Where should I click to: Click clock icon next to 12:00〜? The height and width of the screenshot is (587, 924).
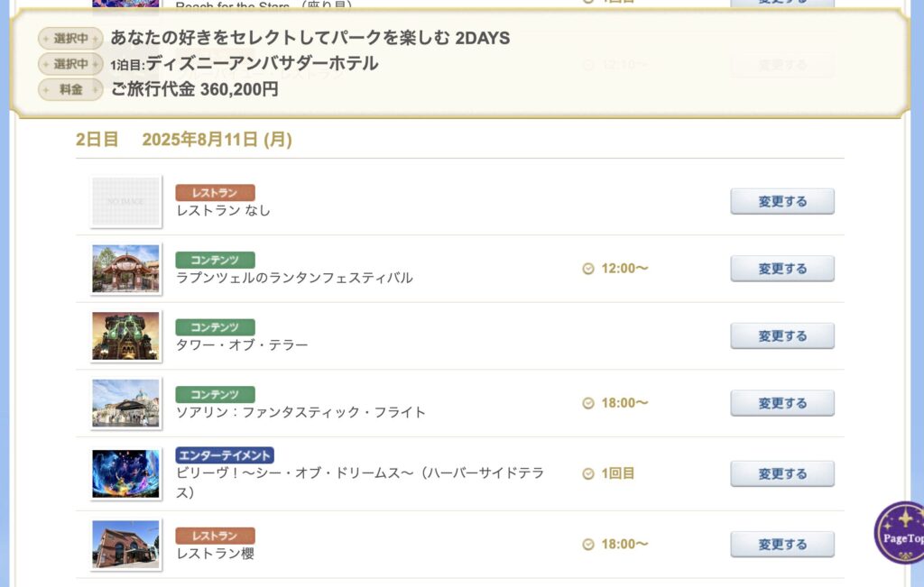pos(588,269)
